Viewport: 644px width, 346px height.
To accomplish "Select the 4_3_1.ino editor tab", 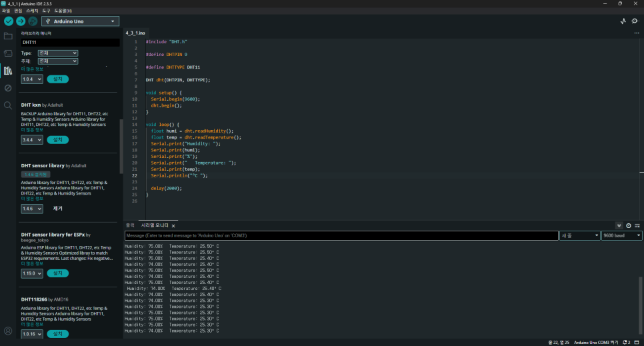I will (x=135, y=33).
